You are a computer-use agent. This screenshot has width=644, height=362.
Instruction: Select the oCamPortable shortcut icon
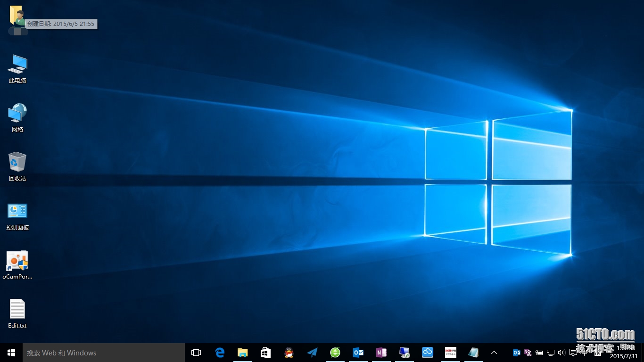[x=17, y=265]
